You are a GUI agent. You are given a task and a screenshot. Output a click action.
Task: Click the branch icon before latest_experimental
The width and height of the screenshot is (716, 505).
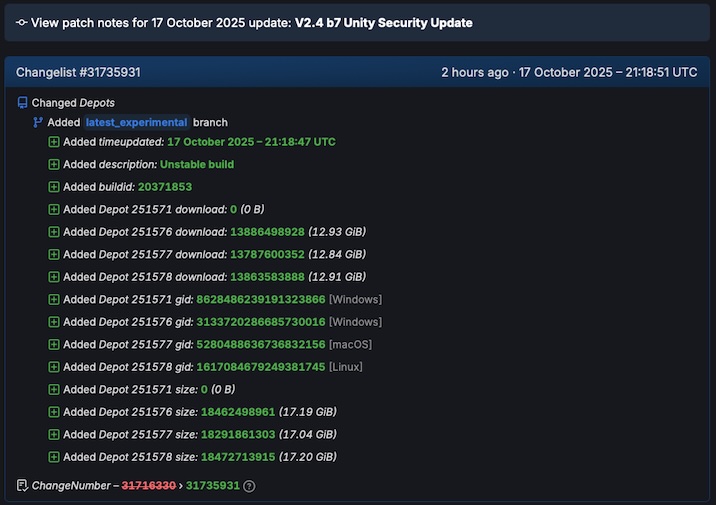pyautogui.click(x=38, y=123)
